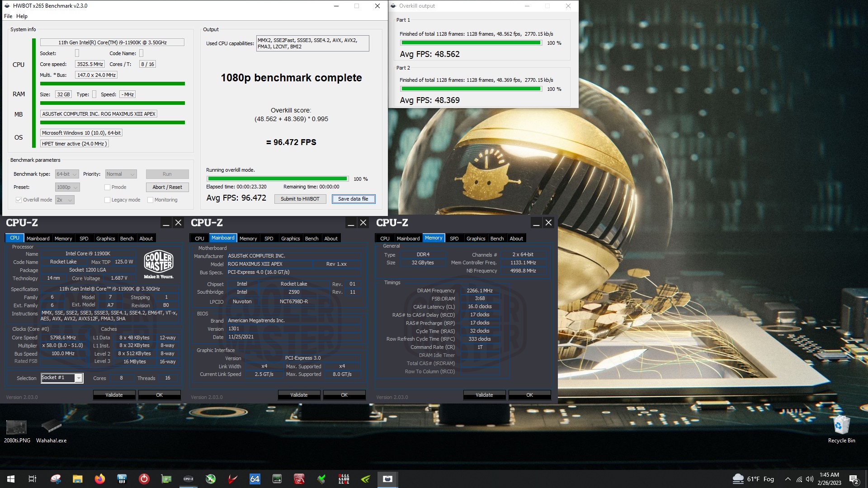868x488 pixels.
Task: Select Memory tab in middle CPU-Z window
Action: (248, 238)
